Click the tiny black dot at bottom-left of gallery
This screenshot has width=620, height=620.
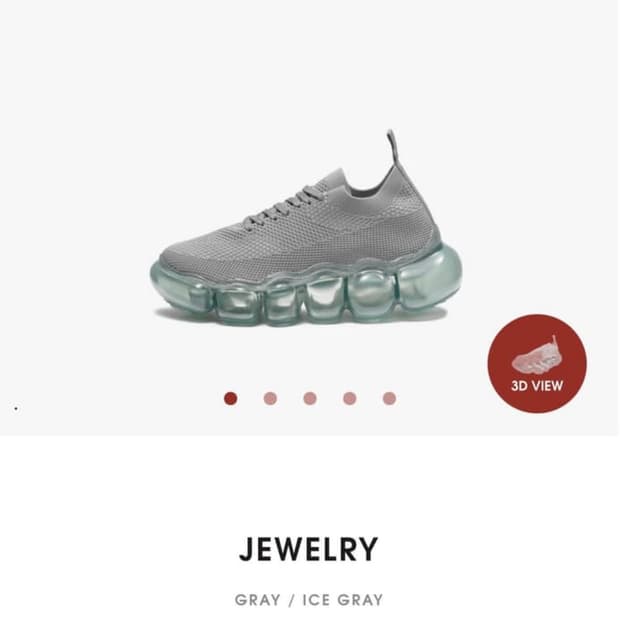click(16, 408)
